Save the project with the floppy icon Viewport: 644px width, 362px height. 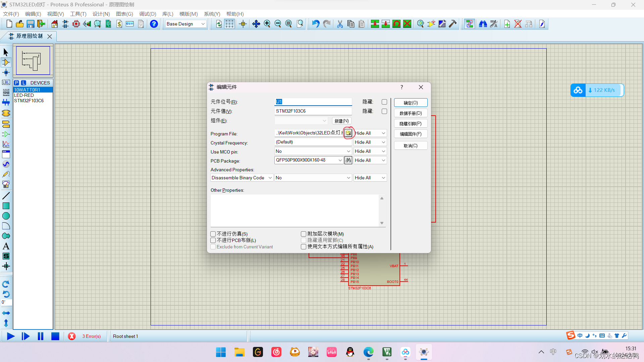click(x=31, y=24)
